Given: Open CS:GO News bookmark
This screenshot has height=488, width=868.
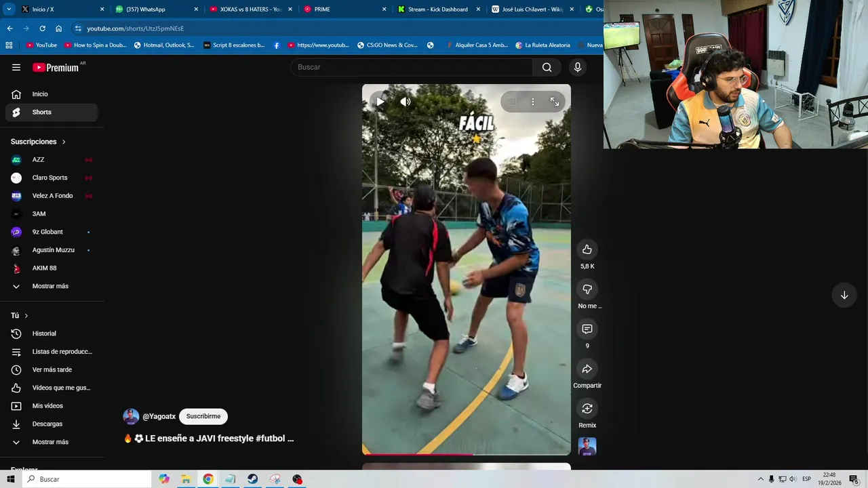Looking at the screenshot, I should [x=387, y=45].
